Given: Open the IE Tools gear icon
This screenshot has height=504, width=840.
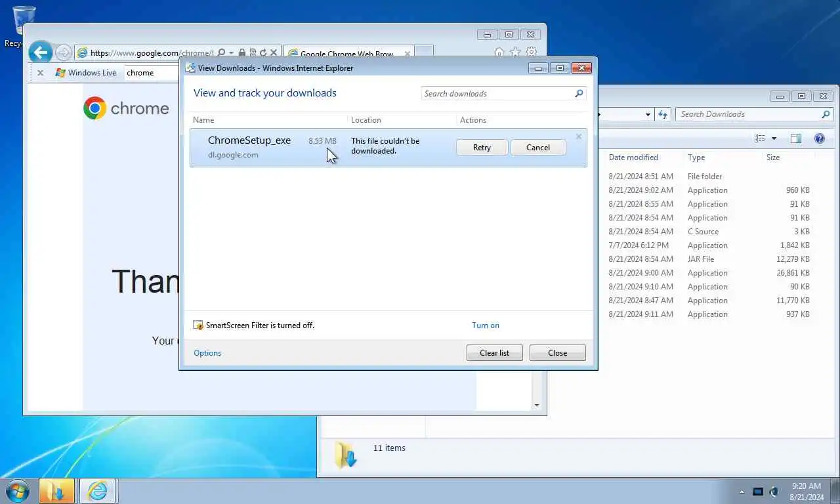Looking at the screenshot, I should click(532, 52).
